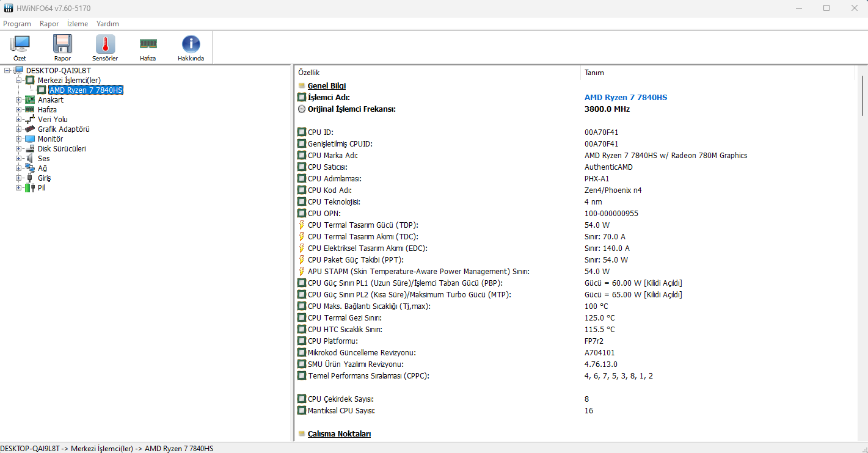Image resolution: width=868 pixels, height=453 pixels.
Task: Click the Veri Yolu bus icon
Action: click(30, 119)
